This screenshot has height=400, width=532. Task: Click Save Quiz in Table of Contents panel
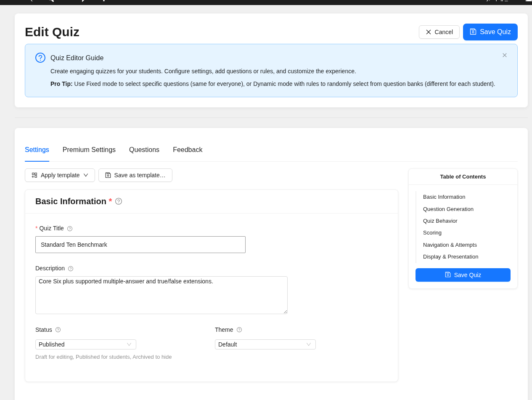click(463, 275)
